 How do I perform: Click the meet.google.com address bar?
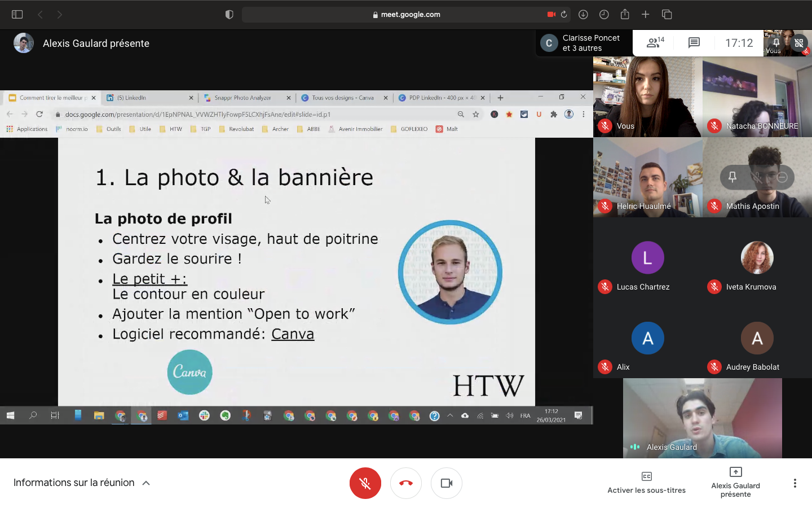(x=406, y=15)
